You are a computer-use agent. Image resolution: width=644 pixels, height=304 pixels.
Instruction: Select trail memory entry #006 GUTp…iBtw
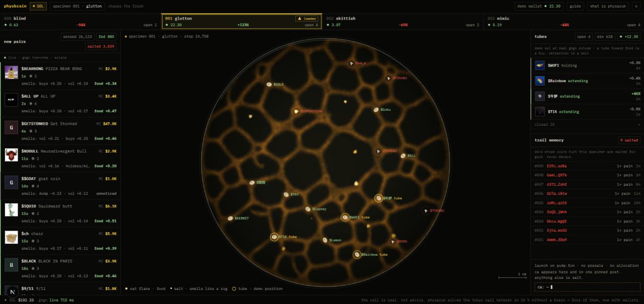tap(587, 193)
